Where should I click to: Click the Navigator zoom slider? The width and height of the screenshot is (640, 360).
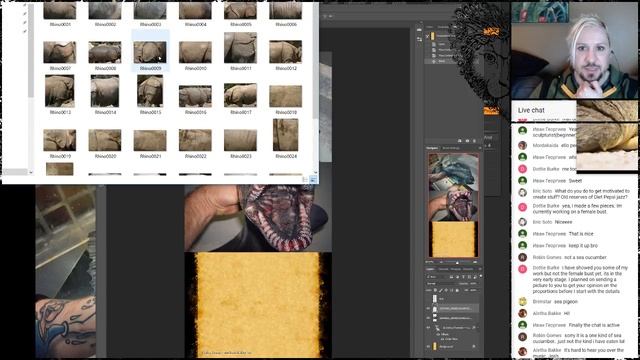pos(457,262)
